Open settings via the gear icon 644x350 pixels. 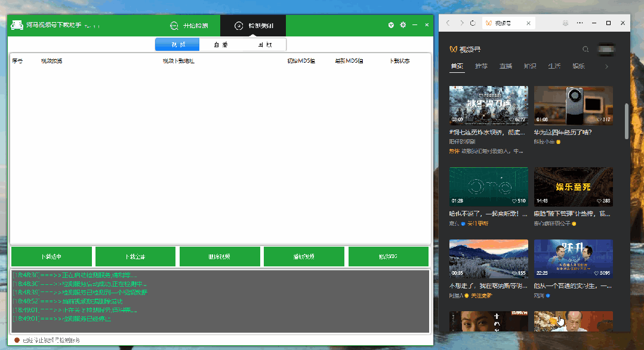(403, 25)
